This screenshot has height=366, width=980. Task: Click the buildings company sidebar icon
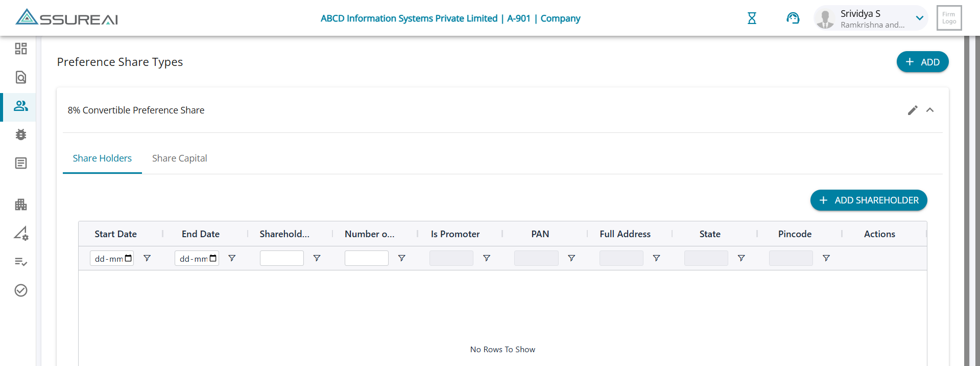(21, 204)
